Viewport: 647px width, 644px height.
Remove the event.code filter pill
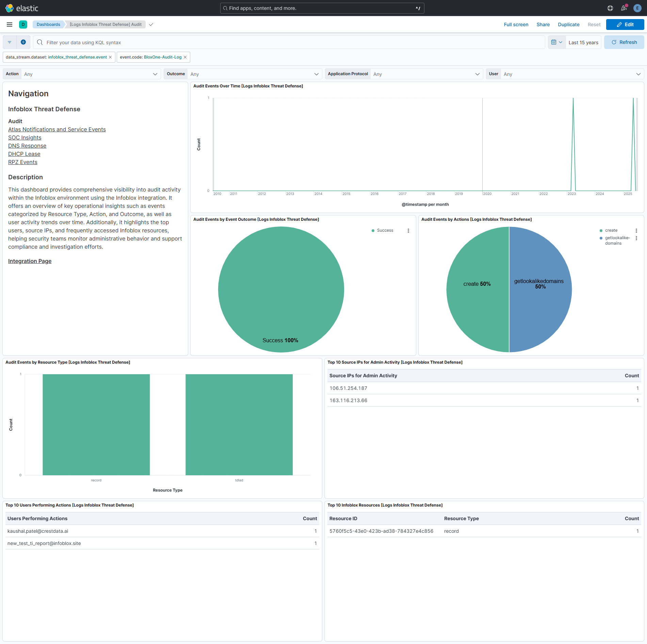(185, 57)
